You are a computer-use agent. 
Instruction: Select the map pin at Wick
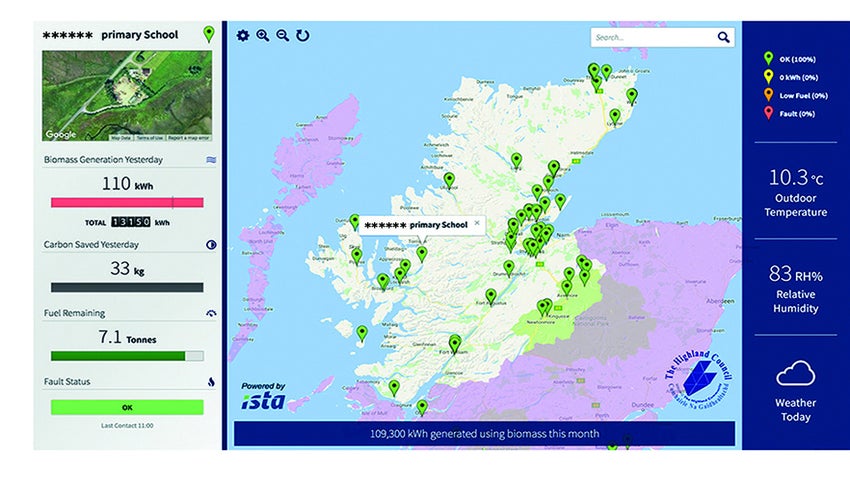pyautogui.click(x=632, y=96)
